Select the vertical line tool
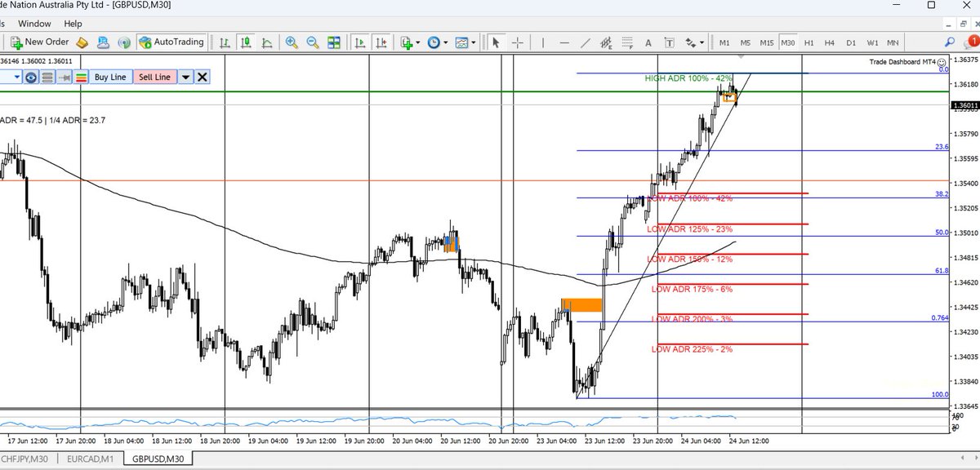 click(x=541, y=42)
